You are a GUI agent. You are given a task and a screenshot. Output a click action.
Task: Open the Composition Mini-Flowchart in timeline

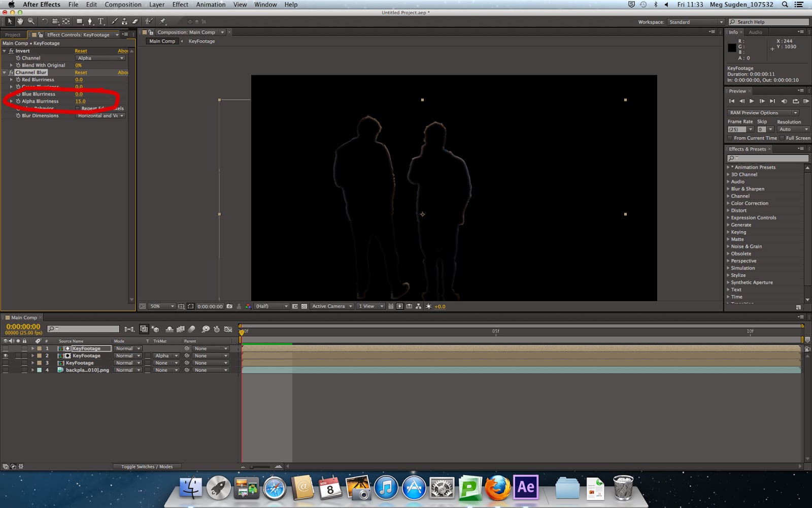[129, 329]
